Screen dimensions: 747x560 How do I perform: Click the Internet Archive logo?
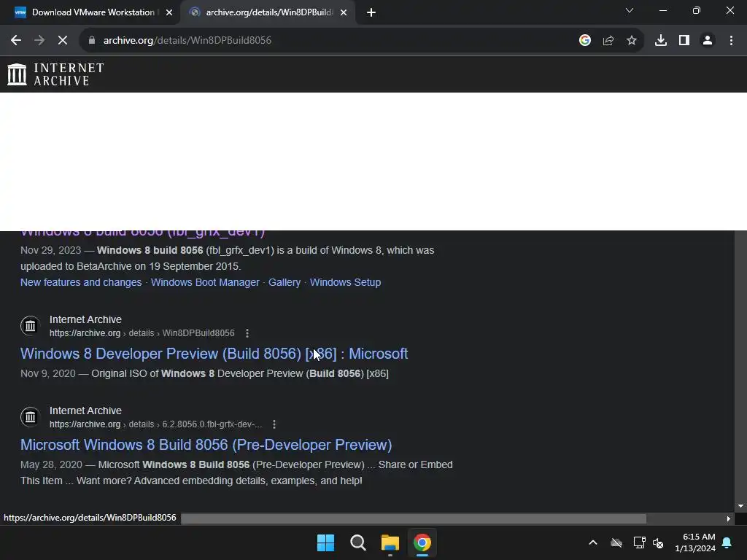click(55, 74)
